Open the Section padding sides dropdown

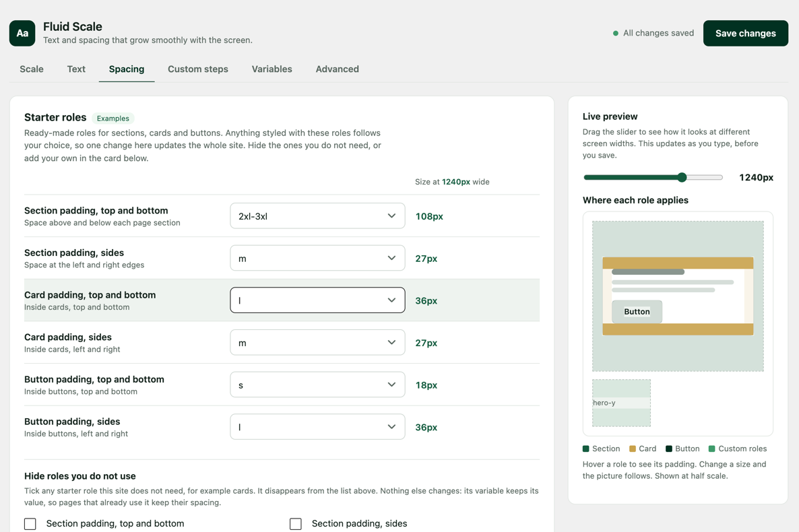coord(317,259)
